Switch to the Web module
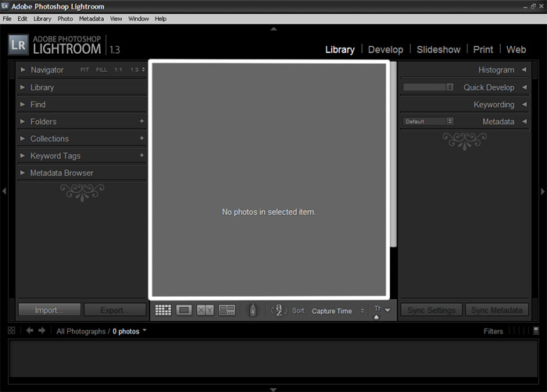 pos(516,49)
